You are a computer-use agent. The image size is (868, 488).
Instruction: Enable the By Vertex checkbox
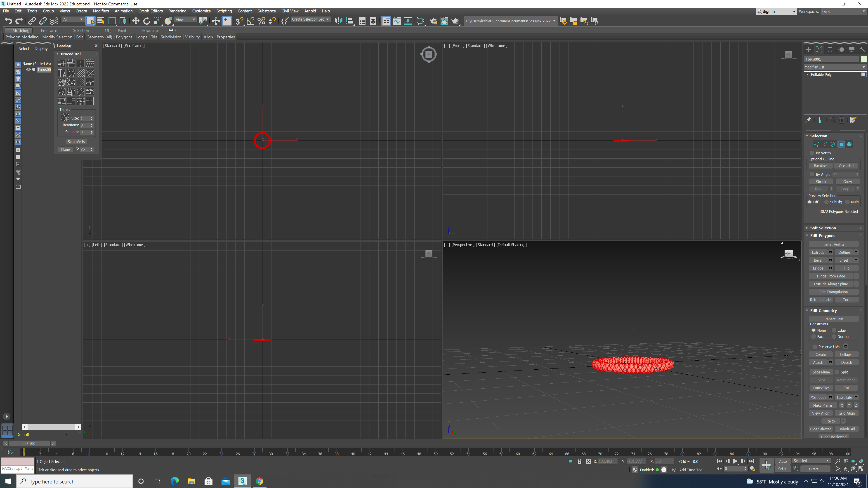pos(812,152)
